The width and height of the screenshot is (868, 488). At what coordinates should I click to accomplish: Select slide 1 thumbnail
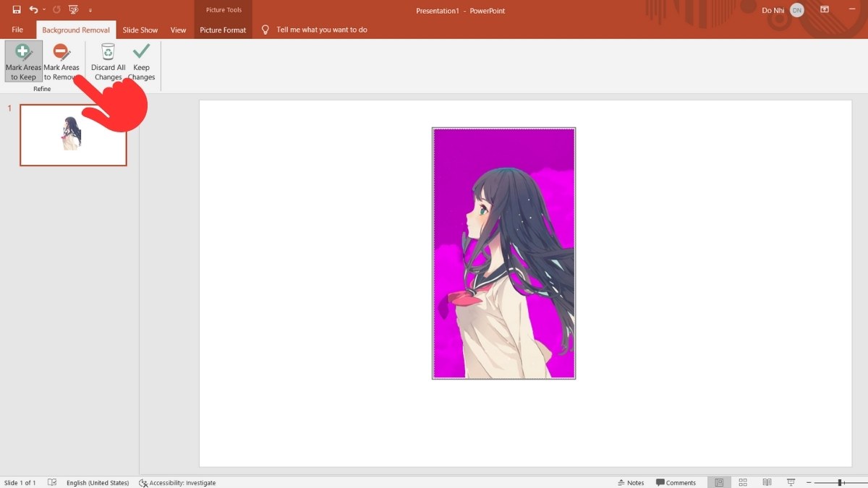click(x=73, y=135)
